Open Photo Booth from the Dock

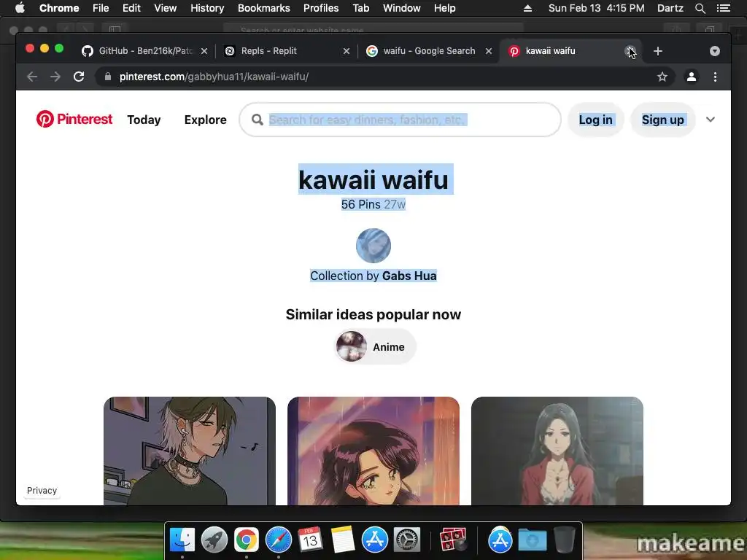pyautogui.click(x=453, y=540)
